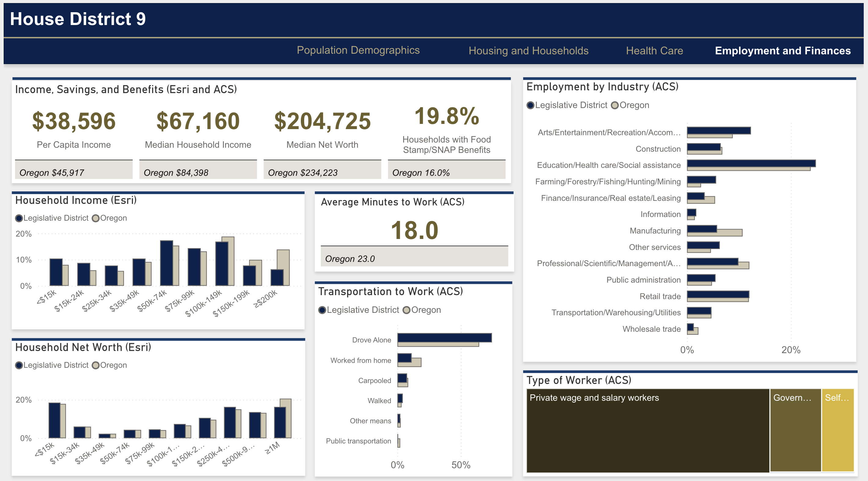Click Oregon legend dot in Household Income
Viewport: 868px width, 481px height.
click(96, 218)
